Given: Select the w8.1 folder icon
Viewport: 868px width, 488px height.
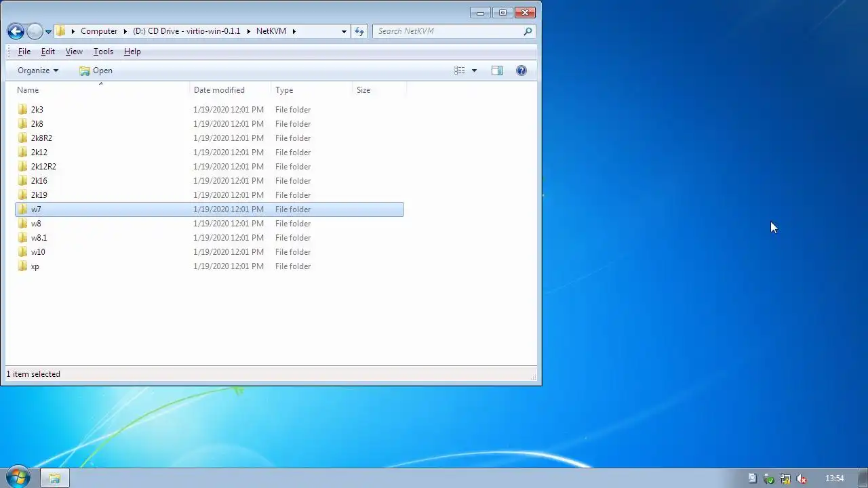Looking at the screenshot, I should (x=22, y=237).
